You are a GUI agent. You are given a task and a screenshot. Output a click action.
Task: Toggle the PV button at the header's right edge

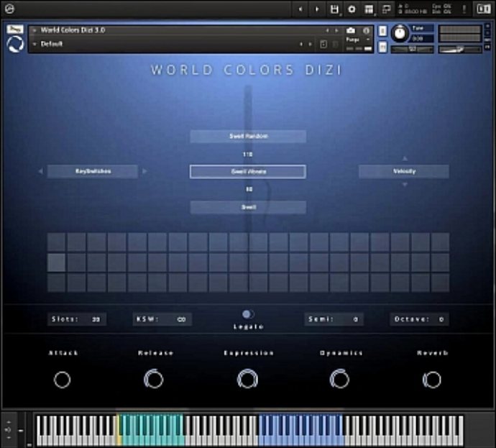(487, 47)
